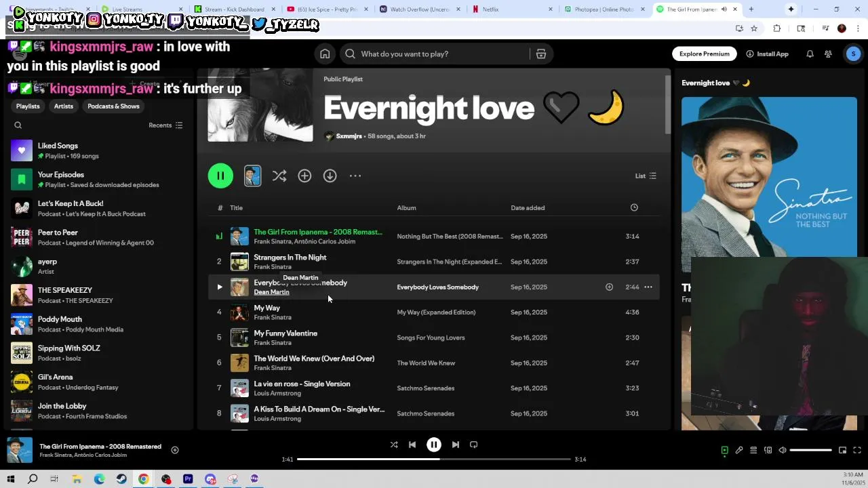Open Liked Songs in the library
Viewport: 868px width, 488px height.
98,150
